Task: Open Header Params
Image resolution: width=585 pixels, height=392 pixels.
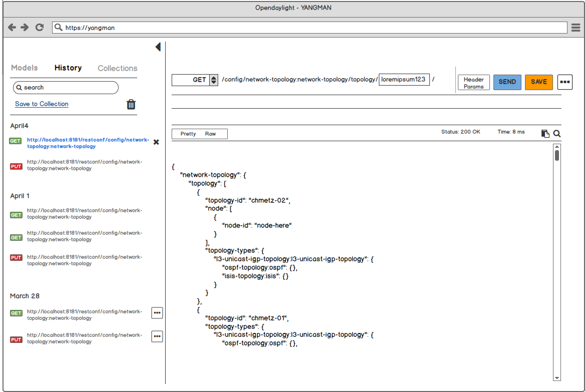Action: click(x=474, y=83)
